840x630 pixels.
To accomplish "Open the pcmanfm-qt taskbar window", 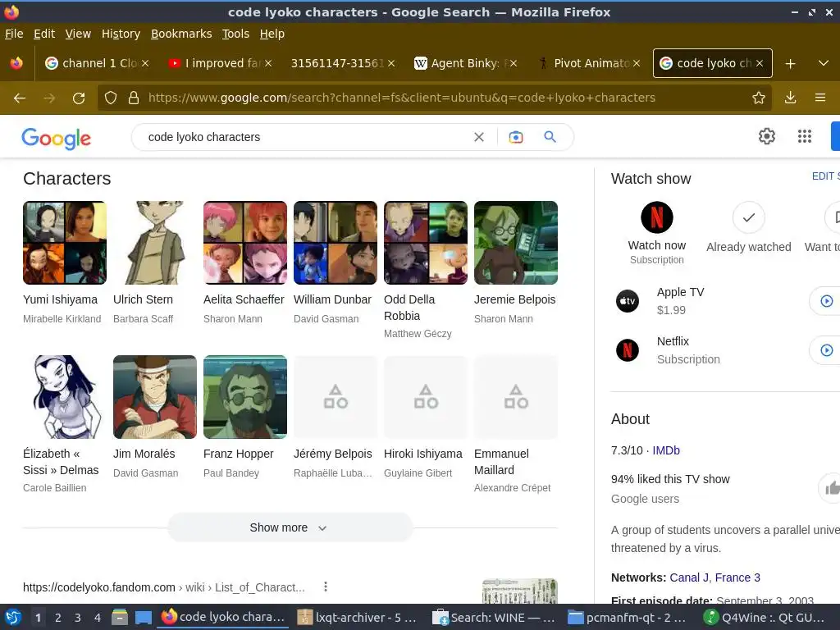I will (628, 618).
